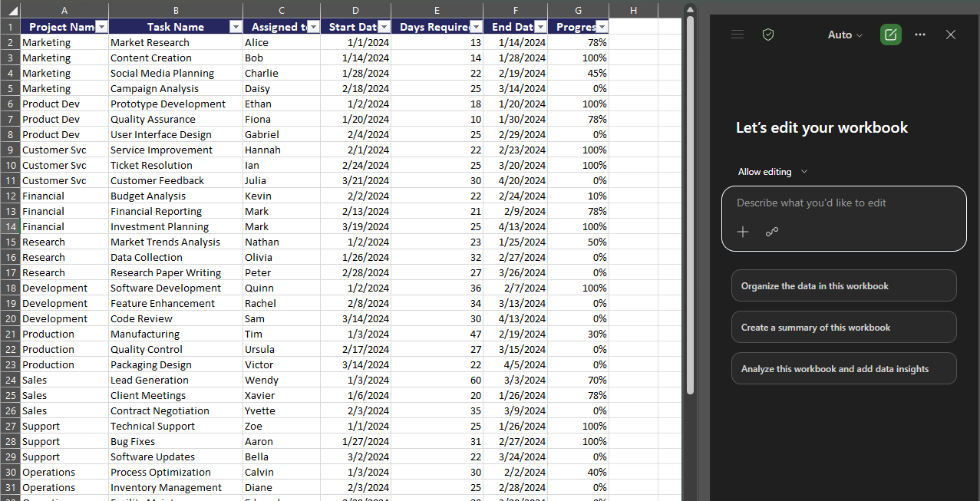Viewport: 980px width, 501px height.
Task: Click the vertical scrollbar thumb of the sheet
Action: click(690, 206)
